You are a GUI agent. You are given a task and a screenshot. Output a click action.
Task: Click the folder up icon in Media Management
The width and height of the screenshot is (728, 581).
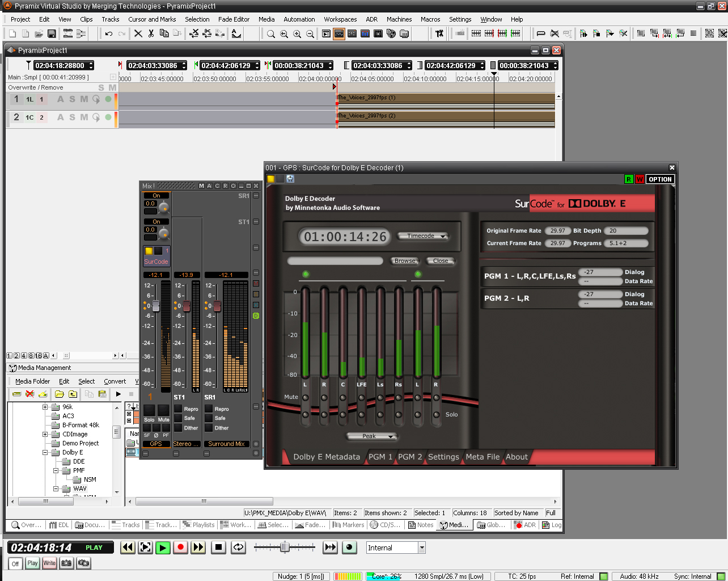(x=73, y=394)
